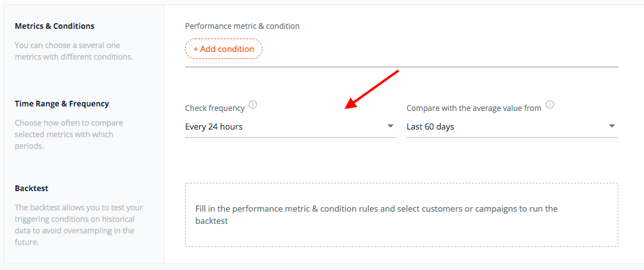Image resolution: width=644 pixels, height=270 pixels.
Task: Click the "+ Add condition" button
Action: (223, 49)
